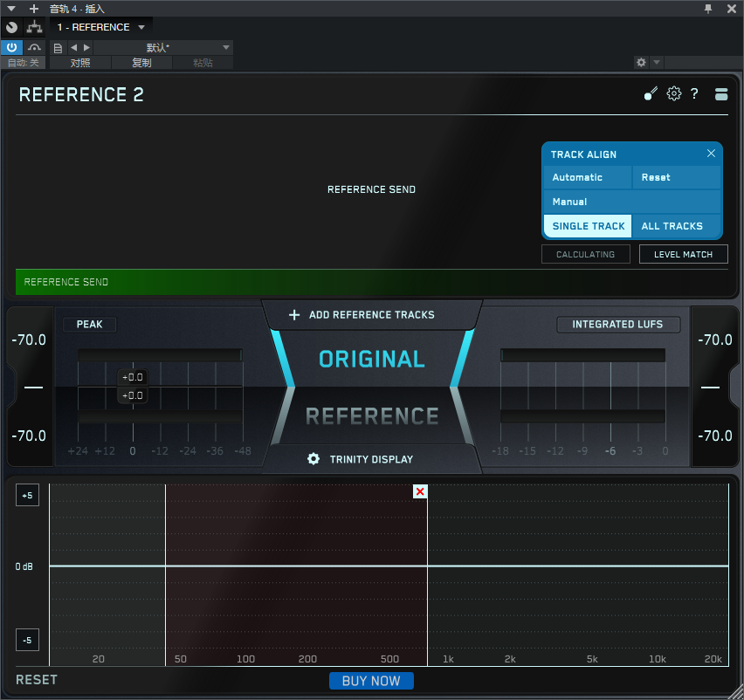Open the INTEGRATED LUFS mode selector
Screen dimensions: 744x700
(617, 325)
